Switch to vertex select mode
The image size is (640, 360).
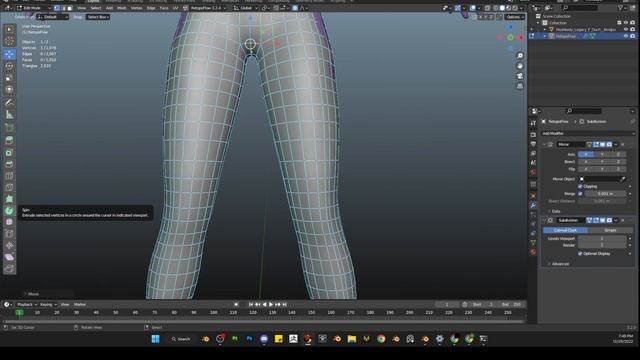[x=57, y=8]
